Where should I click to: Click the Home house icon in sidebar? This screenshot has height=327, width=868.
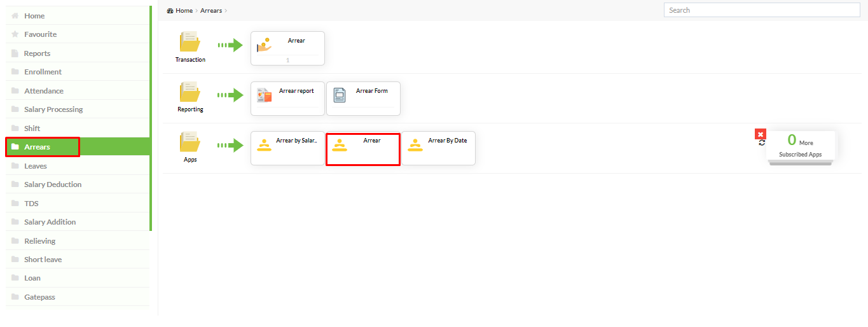(x=15, y=15)
